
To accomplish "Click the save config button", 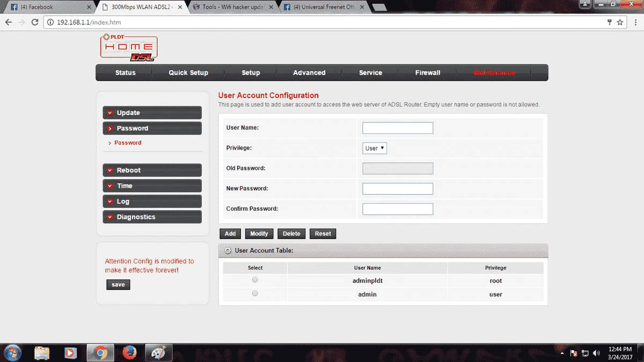I will coord(118,285).
